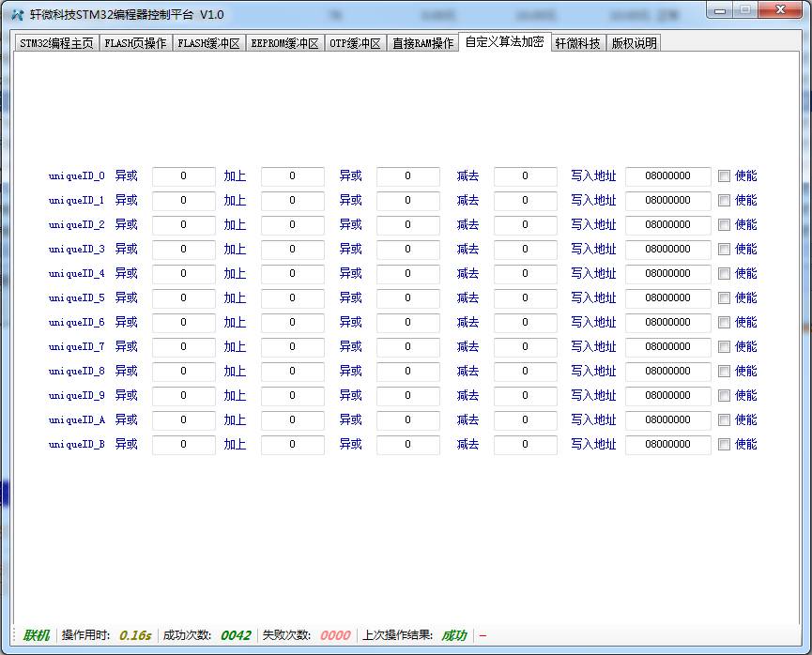
Task: Click the 成功次数 counter 0042
Action: (x=236, y=635)
